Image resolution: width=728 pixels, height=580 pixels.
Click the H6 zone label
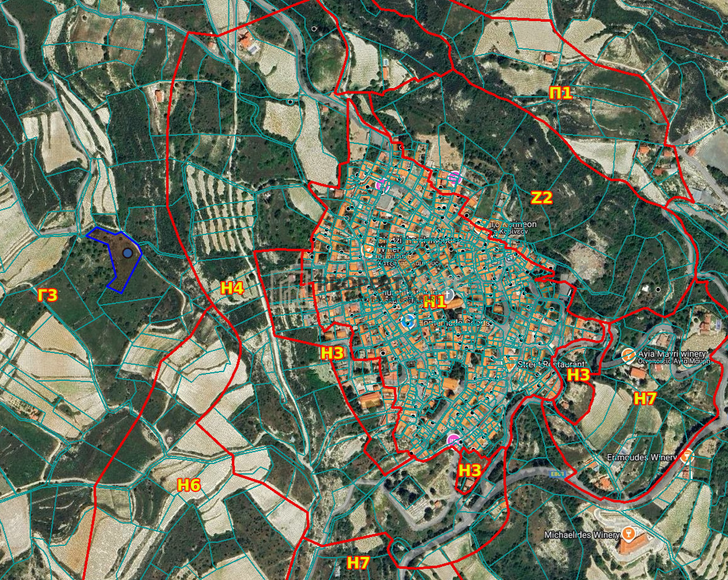[189, 485]
